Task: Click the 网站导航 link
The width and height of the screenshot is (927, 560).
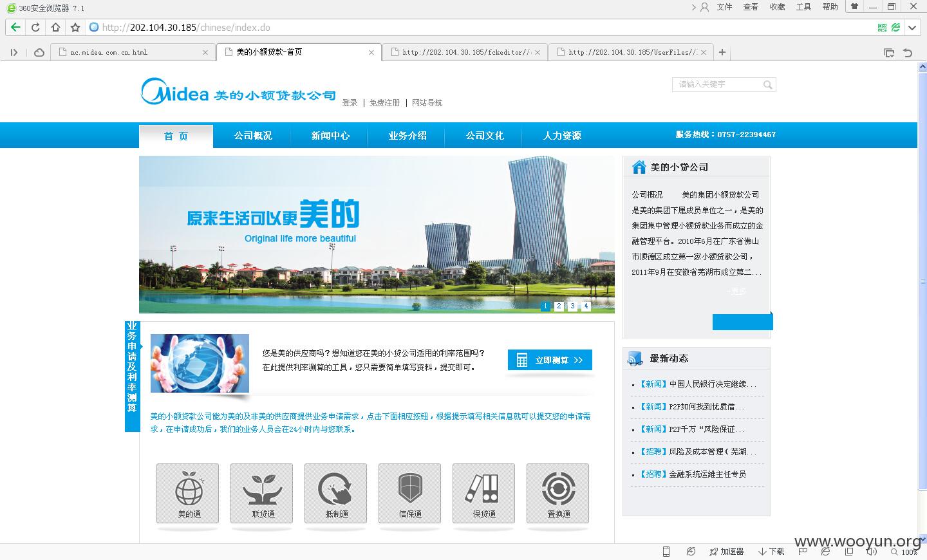Action: [427, 103]
